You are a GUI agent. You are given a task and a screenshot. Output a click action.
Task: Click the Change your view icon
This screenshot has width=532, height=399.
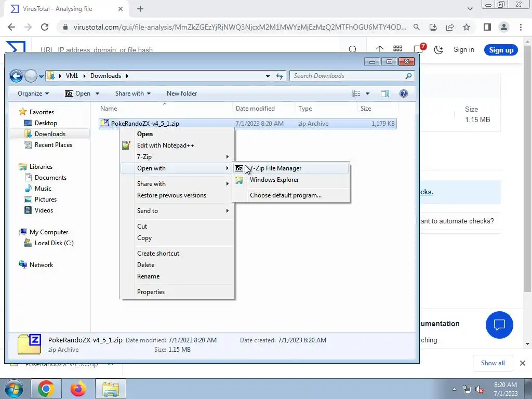[356, 94]
